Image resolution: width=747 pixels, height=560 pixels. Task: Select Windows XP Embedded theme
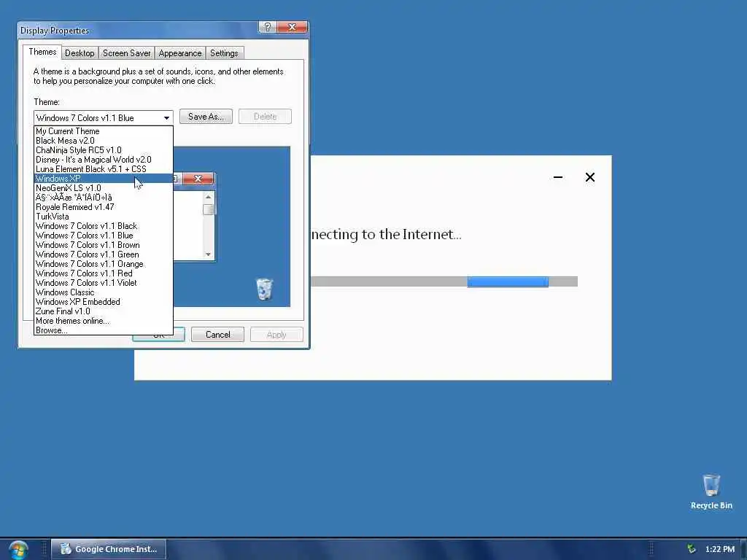[104, 302]
